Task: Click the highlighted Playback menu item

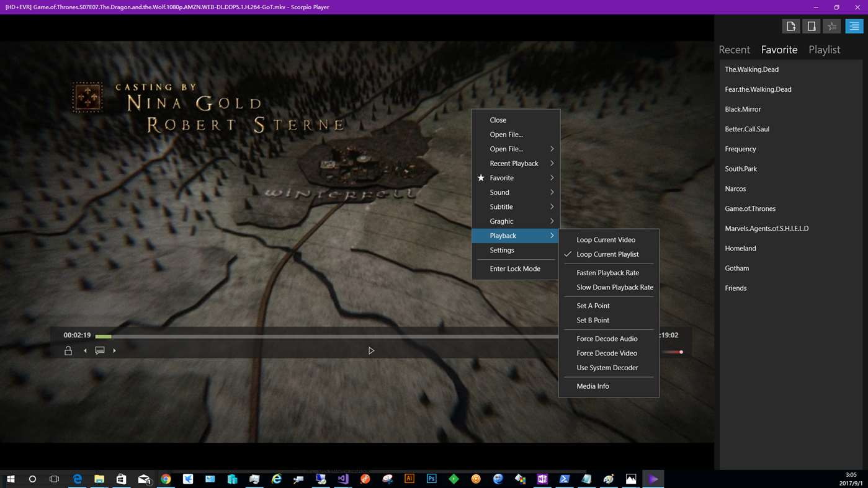Action: pyautogui.click(x=516, y=236)
